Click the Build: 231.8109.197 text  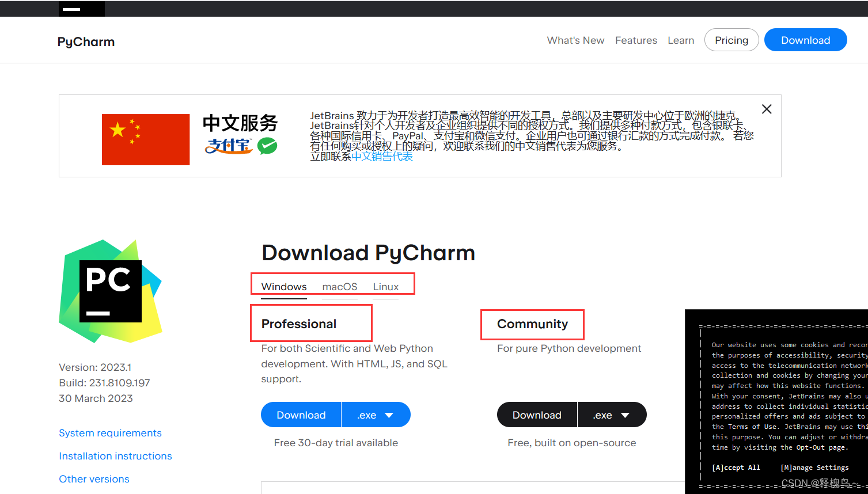[x=104, y=383]
